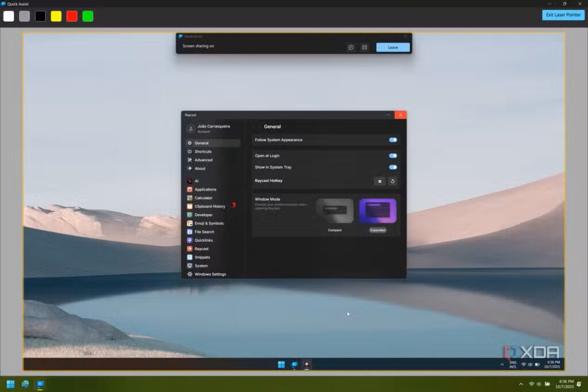Open the chat icon in Quick Assist bar
588x392 pixels.
351,47
